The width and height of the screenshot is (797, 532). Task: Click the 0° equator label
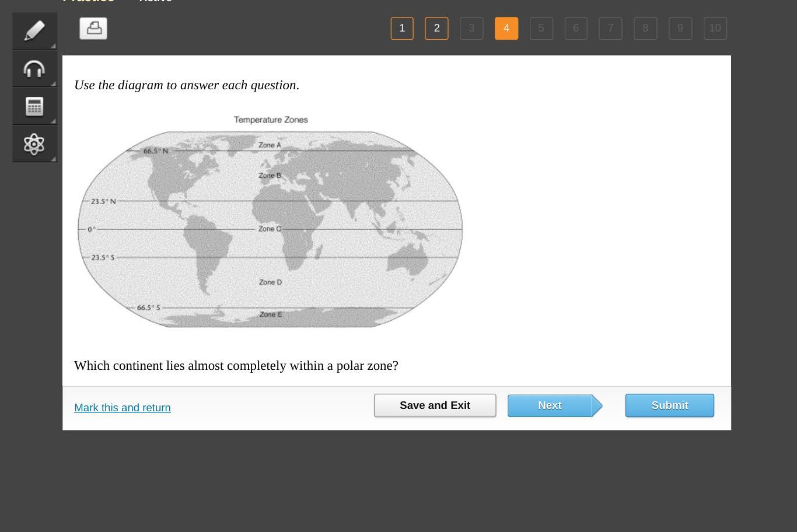point(92,229)
